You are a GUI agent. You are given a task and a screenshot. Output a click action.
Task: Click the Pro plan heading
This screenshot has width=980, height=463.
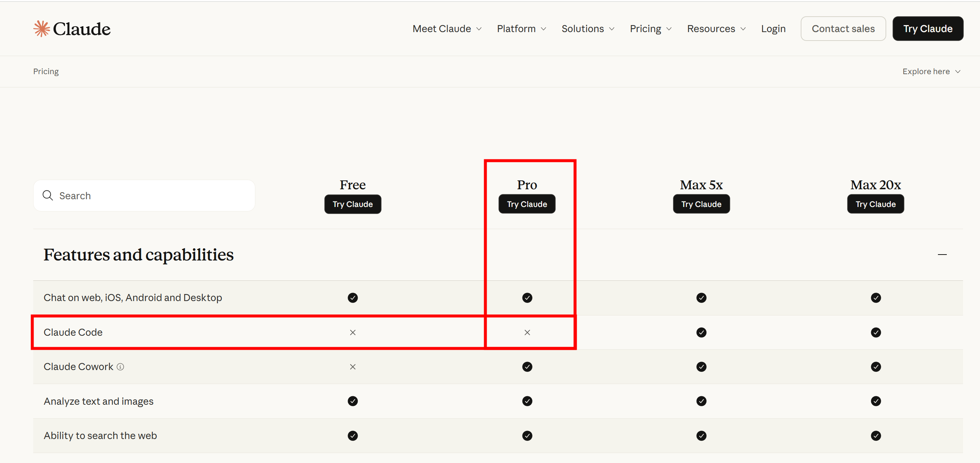click(x=527, y=185)
